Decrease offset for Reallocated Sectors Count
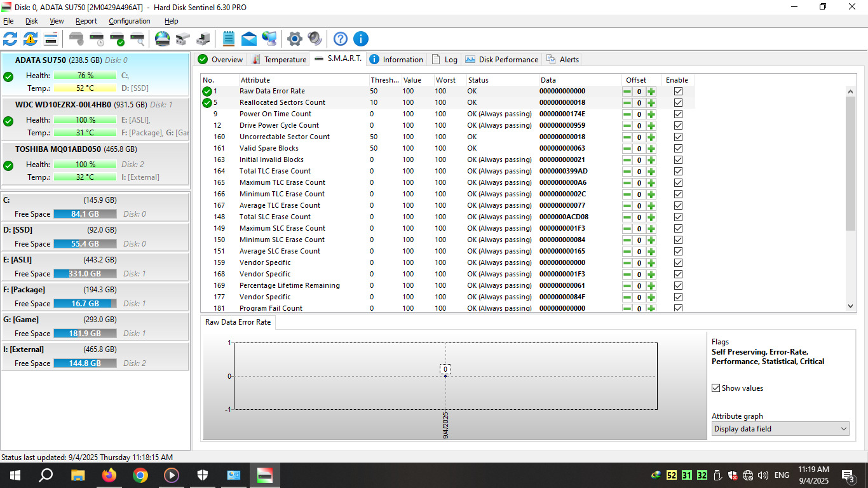868x488 pixels. click(x=627, y=103)
